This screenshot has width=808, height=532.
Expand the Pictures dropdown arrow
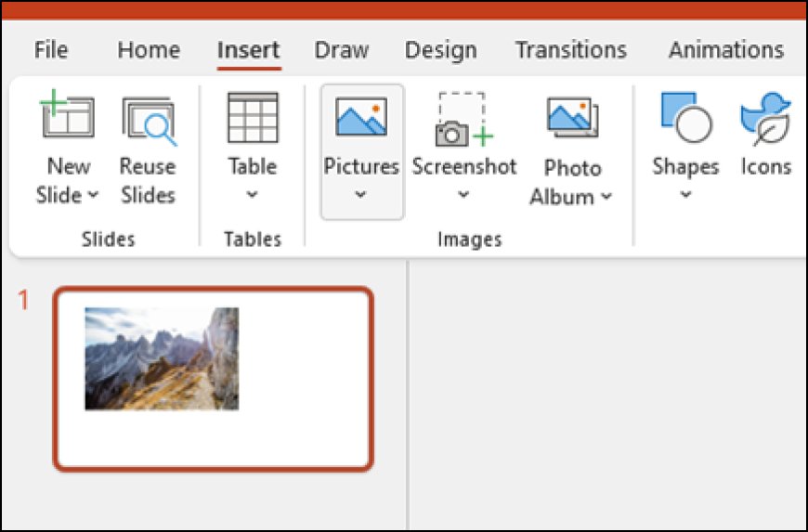click(361, 196)
